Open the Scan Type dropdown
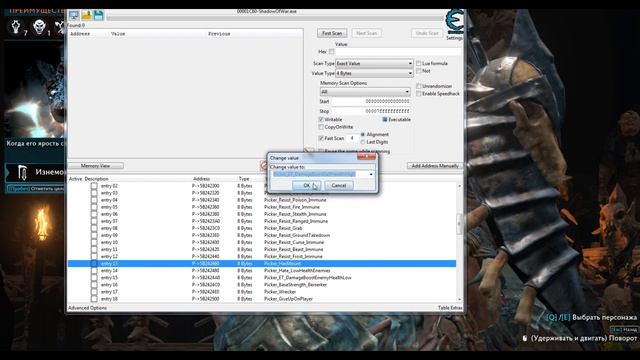This screenshot has width=640, height=360. (374, 63)
